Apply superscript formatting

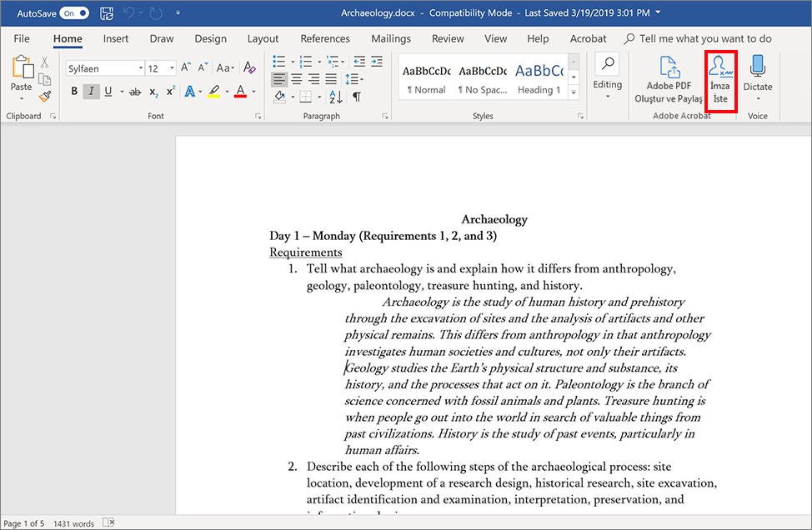170,91
